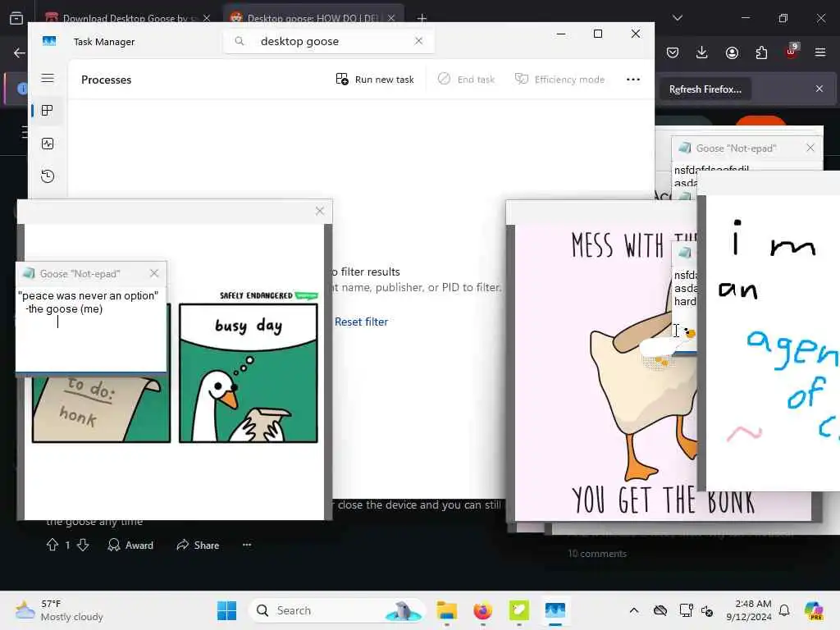Image resolution: width=840 pixels, height=630 pixels.
Task: Switch to Desktop goose: HOW DO I DEL tab
Action: tap(313, 17)
